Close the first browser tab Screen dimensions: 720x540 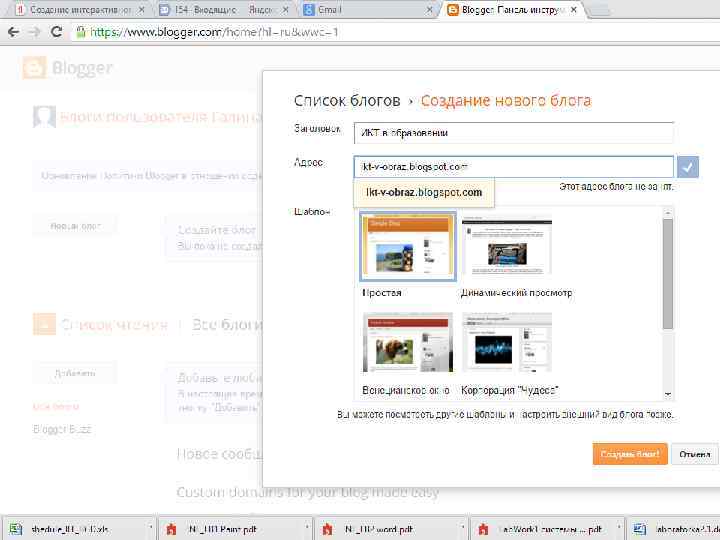141,10
